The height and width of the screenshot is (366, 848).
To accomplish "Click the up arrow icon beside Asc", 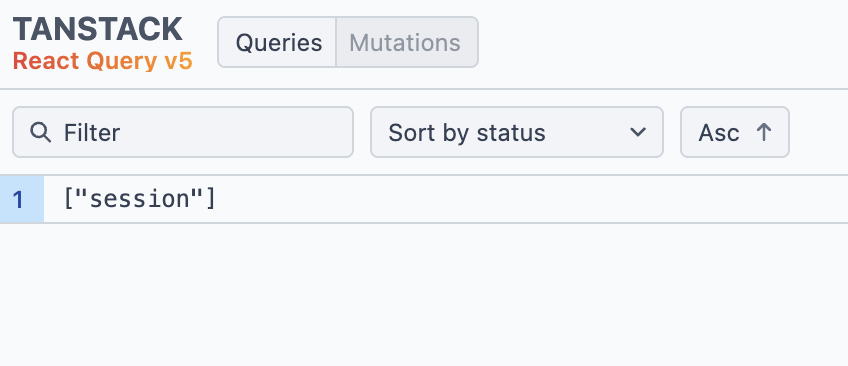I will pyautogui.click(x=764, y=132).
